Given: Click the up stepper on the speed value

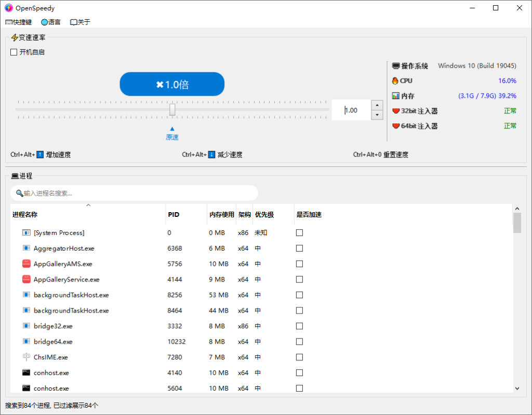Looking at the screenshot, I should (377, 105).
